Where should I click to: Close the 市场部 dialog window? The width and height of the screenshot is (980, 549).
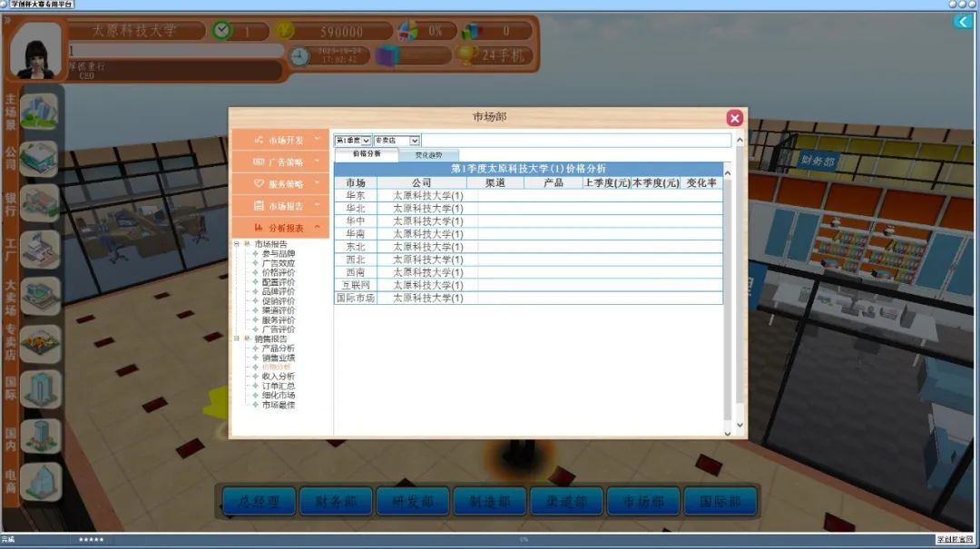click(x=735, y=118)
